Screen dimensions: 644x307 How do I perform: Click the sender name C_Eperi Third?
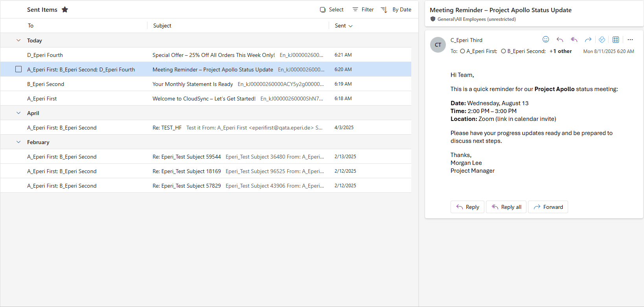466,40
